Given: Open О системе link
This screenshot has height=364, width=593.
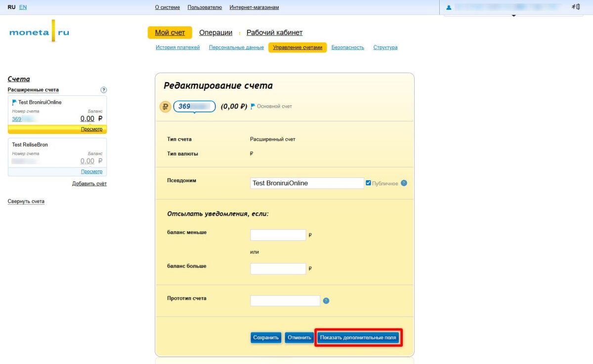Looking at the screenshot, I should click(x=167, y=7).
